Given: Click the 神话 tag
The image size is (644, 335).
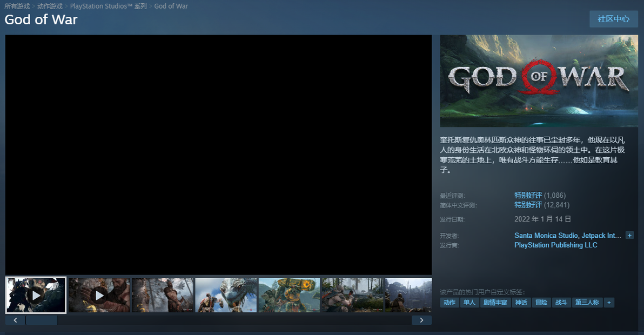Looking at the screenshot, I should (521, 303).
